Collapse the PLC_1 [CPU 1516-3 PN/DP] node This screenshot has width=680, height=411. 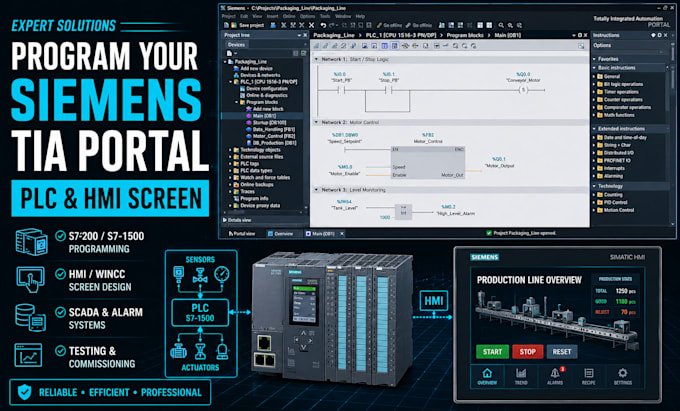(231, 82)
